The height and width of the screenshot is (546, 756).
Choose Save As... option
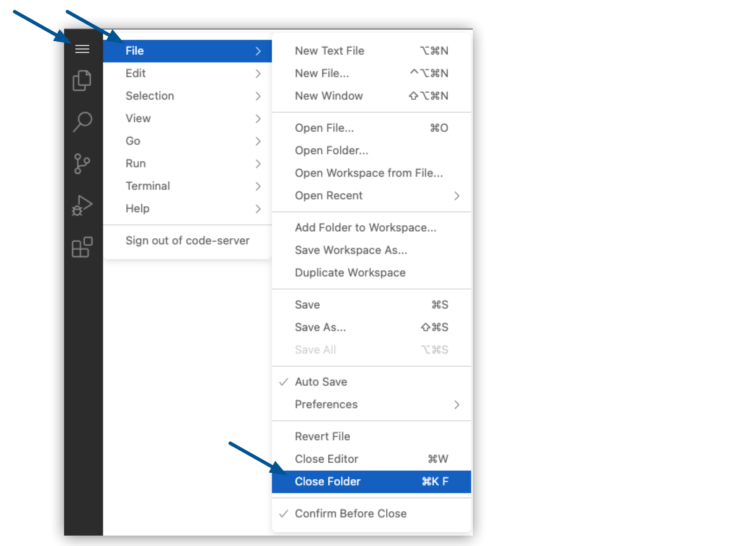pos(320,327)
